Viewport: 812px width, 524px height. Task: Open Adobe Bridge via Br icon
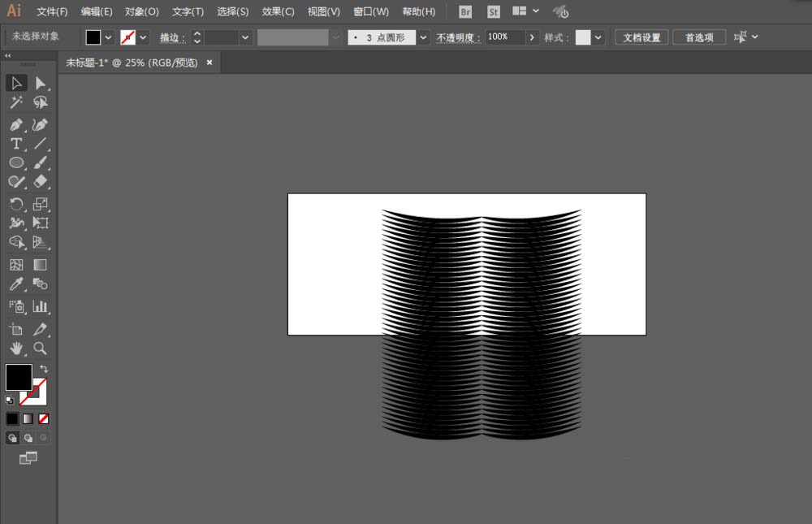[465, 11]
